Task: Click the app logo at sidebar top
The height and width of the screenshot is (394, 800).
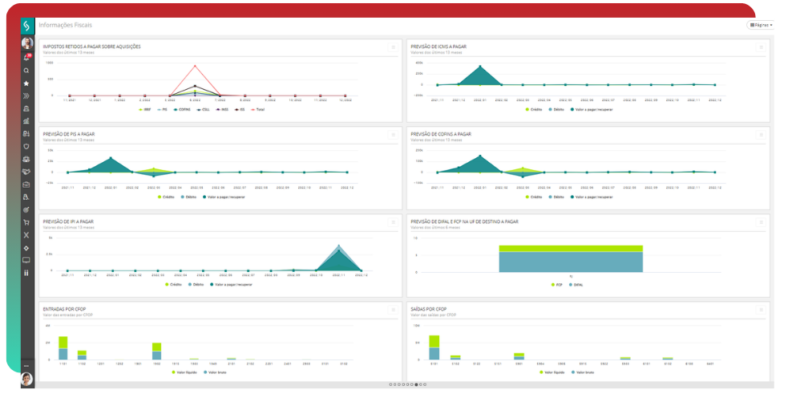Action: pos(27,26)
